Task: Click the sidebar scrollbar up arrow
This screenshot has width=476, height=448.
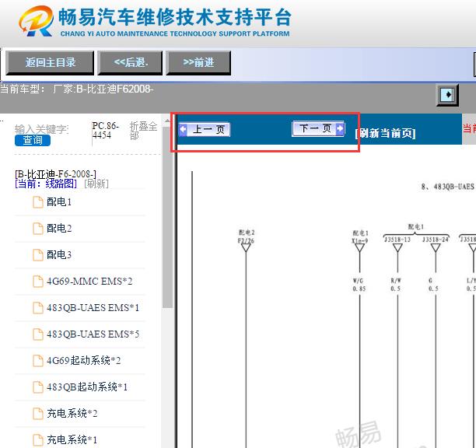Action: pos(167,121)
